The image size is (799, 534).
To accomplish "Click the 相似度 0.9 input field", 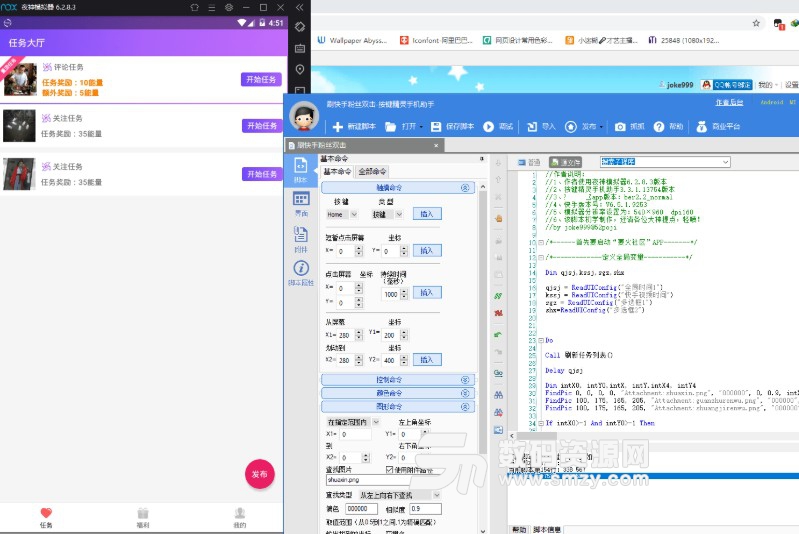I will pyautogui.click(x=425, y=509).
